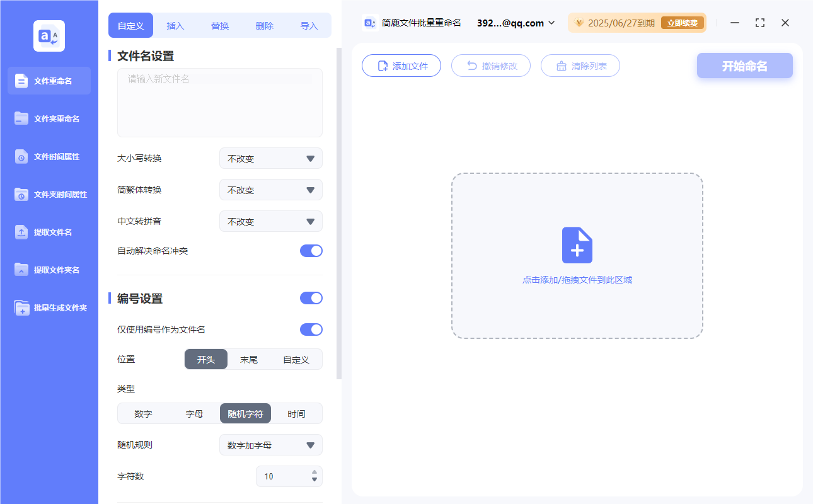
Task: Disable 仅使用编号作为文件名
Action: point(311,329)
